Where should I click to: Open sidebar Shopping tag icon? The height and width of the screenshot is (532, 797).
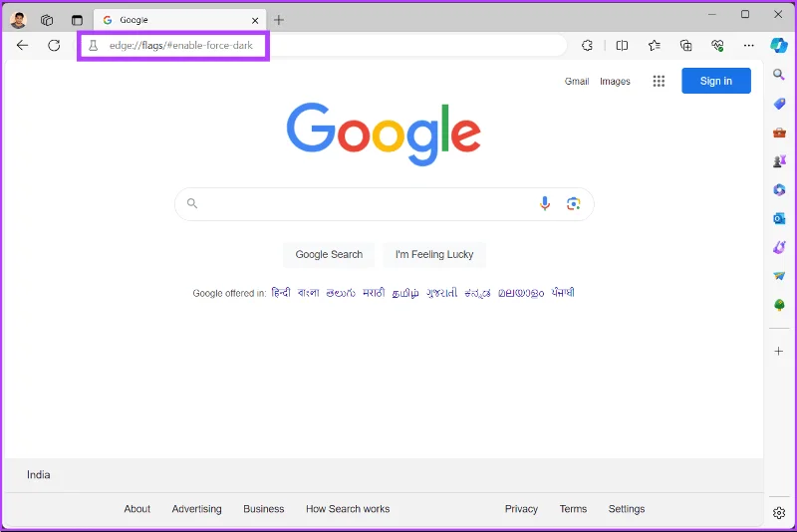pos(779,104)
